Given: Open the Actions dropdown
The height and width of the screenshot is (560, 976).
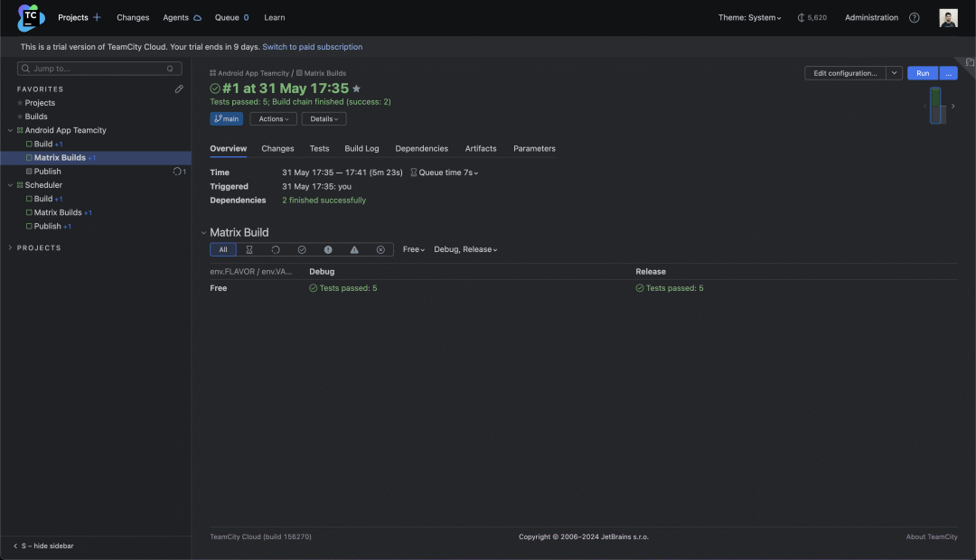Looking at the screenshot, I should pos(273,119).
